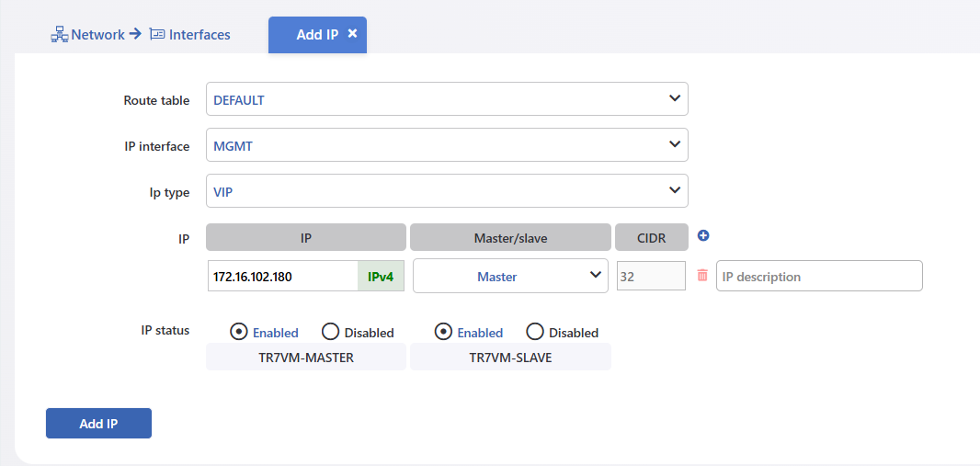The width and height of the screenshot is (980, 466).
Task: Focus the IP description input field
Action: point(819,276)
